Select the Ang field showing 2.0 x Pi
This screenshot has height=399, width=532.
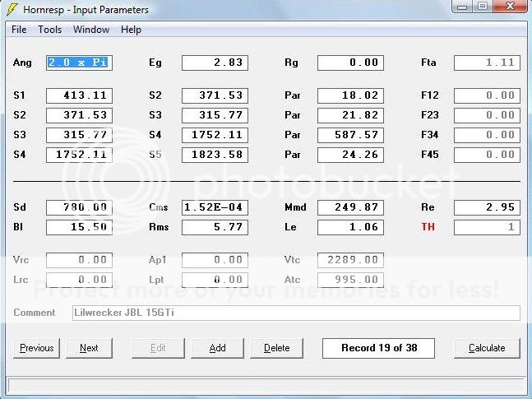point(79,63)
